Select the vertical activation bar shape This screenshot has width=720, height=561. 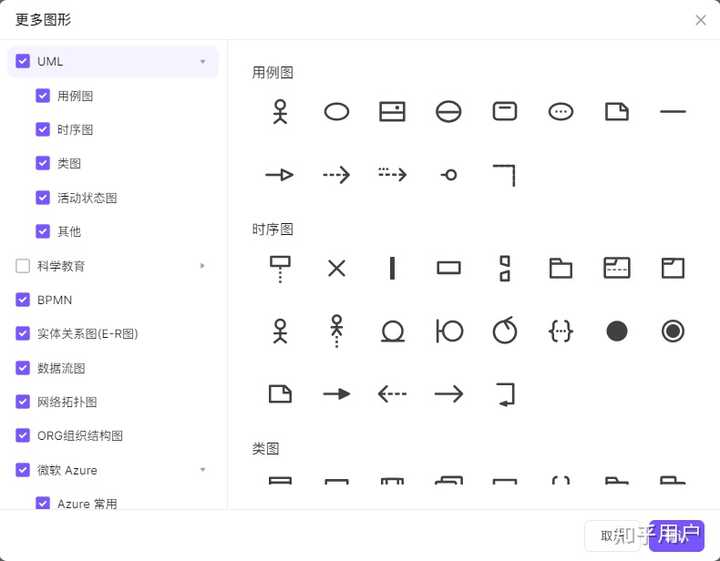(392, 268)
